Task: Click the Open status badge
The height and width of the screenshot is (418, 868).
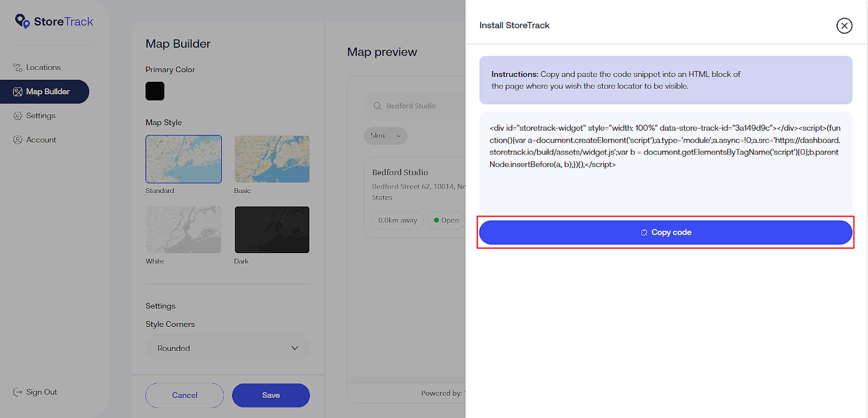Action: pyautogui.click(x=446, y=220)
